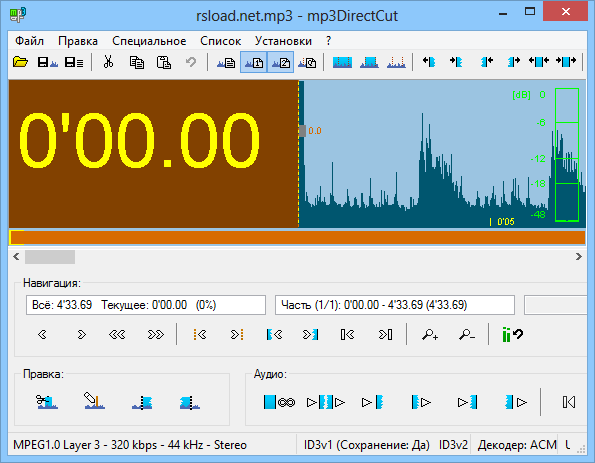Go to selection end (blue marker)
595x463 pixels.
310,334
